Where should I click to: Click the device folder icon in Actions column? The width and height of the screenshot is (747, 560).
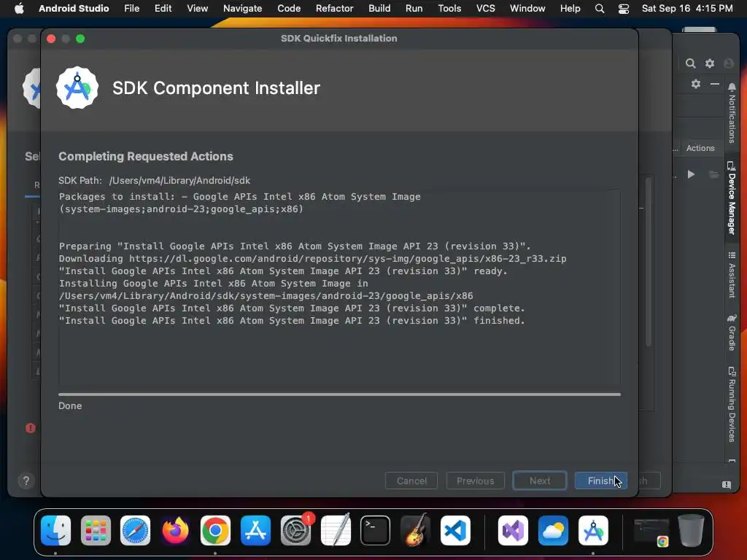click(713, 174)
